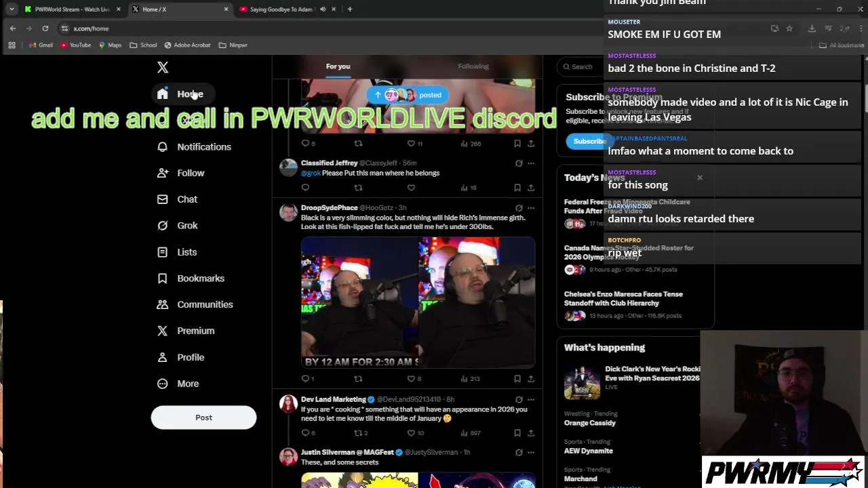This screenshot has height=488, width=868.
Task: Bookmark DroopSydePhace's post
Action: click(517, 379)
